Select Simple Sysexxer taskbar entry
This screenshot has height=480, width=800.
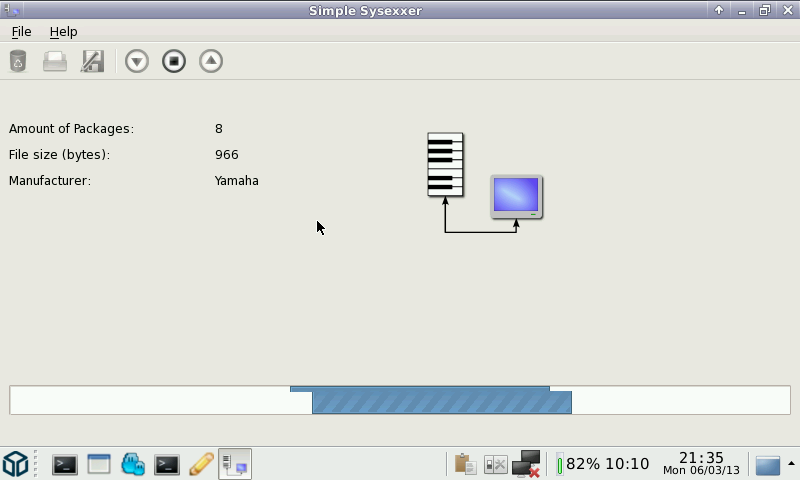[235, 464]
